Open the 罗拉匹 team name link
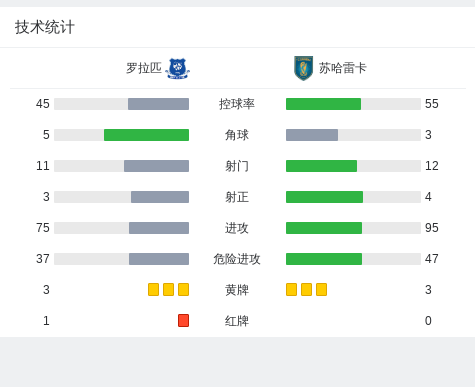The width and height of the screenshot is (475, 387). pyautogui.click(x=144, y=68)
